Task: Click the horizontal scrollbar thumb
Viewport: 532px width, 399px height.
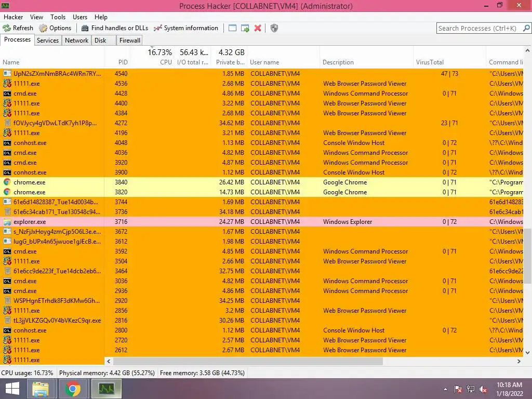Action: click(248, 362)
